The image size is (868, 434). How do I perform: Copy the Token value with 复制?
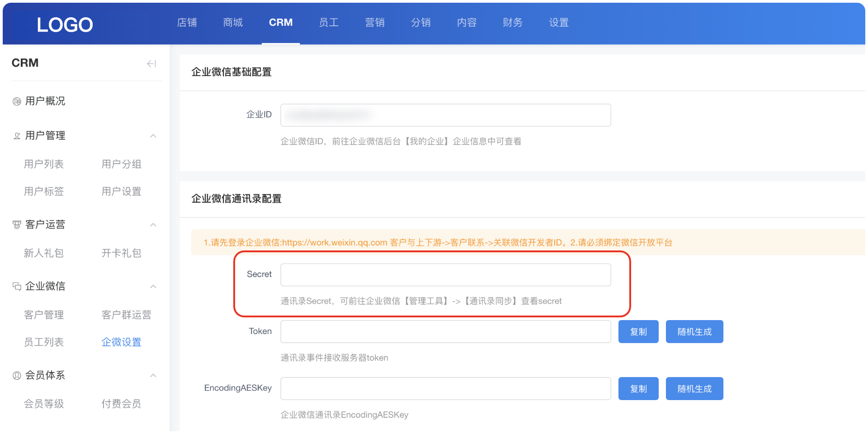(x=638, y=332)
